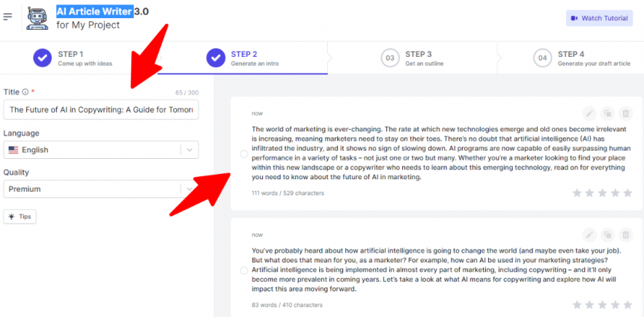Edit the second intro with pencil icon

pos(589,235)
